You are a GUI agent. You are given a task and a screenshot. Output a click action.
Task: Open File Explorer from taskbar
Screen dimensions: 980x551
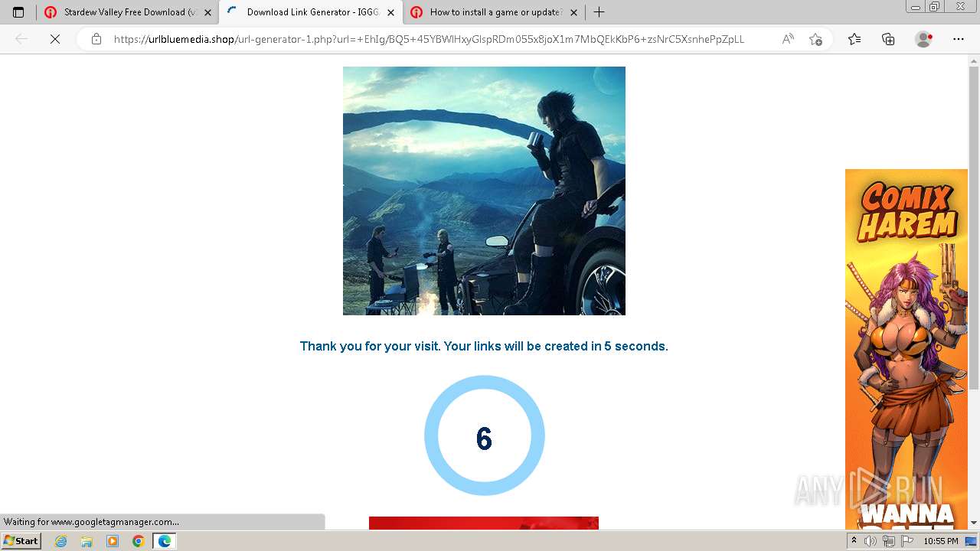pyautogui.click(x=87, y=541)
